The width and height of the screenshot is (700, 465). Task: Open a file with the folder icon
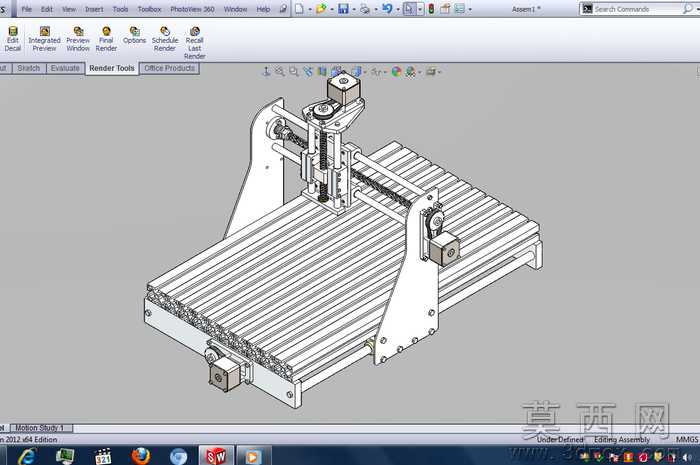point(321,8)
